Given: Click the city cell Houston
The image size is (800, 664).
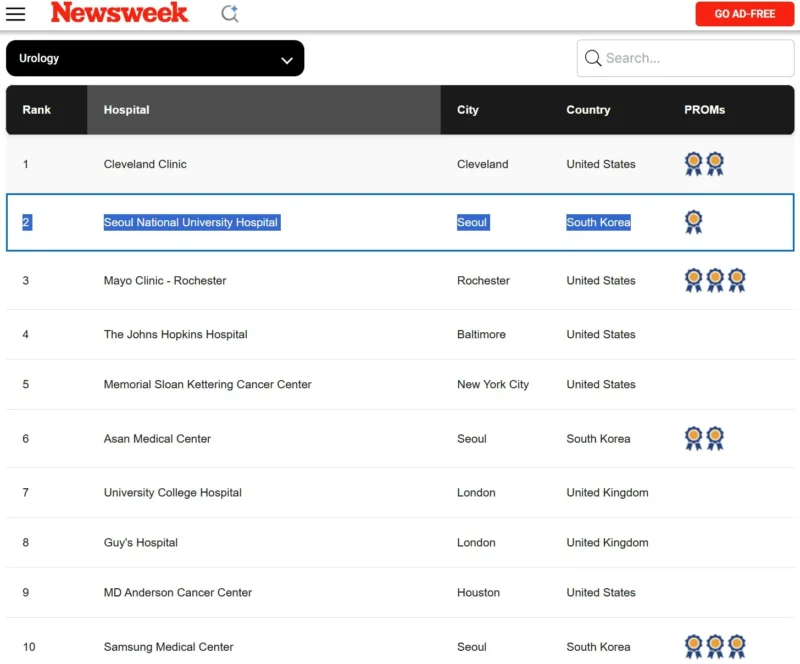Looking at the screenshot, I should [478, 593].
